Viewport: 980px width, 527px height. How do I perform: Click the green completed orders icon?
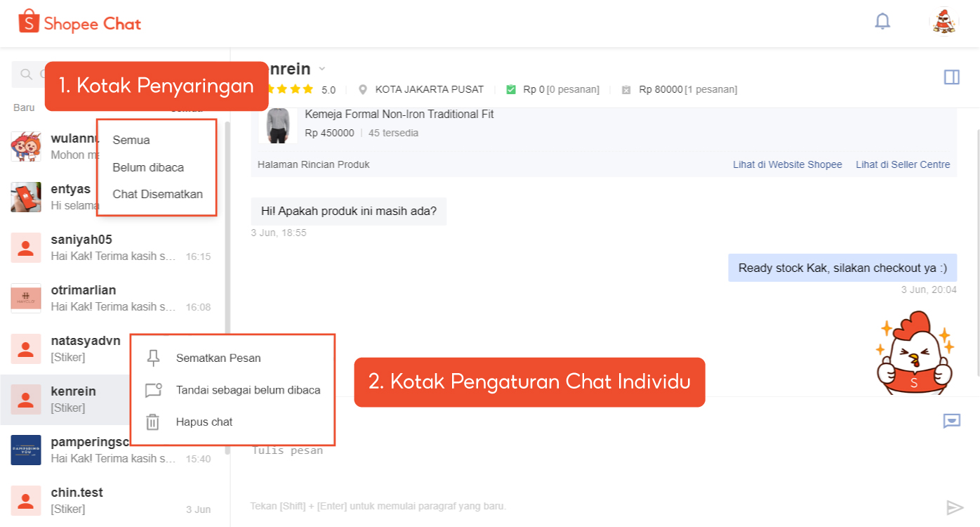click(x=511, y=90)
